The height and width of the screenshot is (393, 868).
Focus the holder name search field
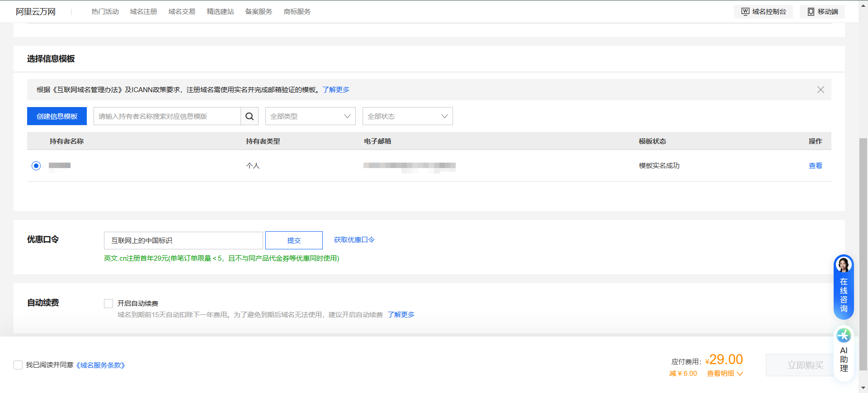[x=167, y=117]
